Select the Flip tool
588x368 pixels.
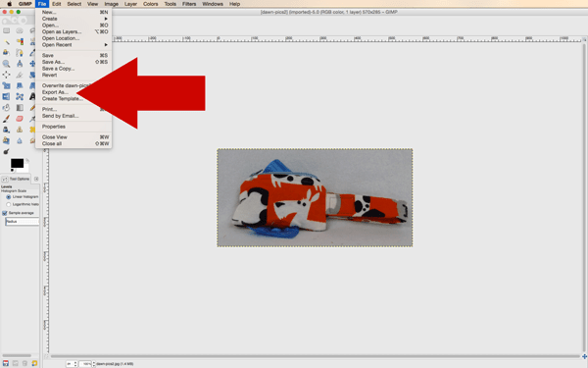click(7, 96)
